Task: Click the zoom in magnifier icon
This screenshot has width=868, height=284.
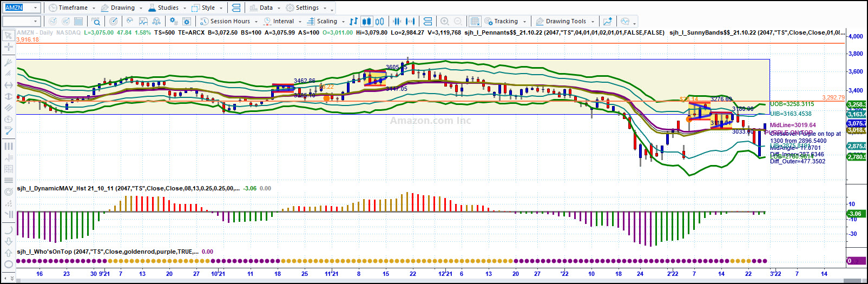Action: [x=444, y=21]
